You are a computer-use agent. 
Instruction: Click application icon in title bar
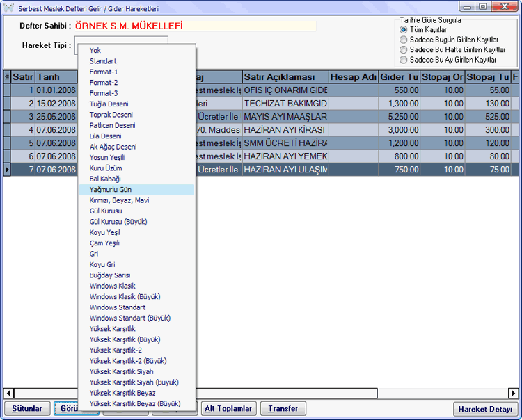[9, 8]
